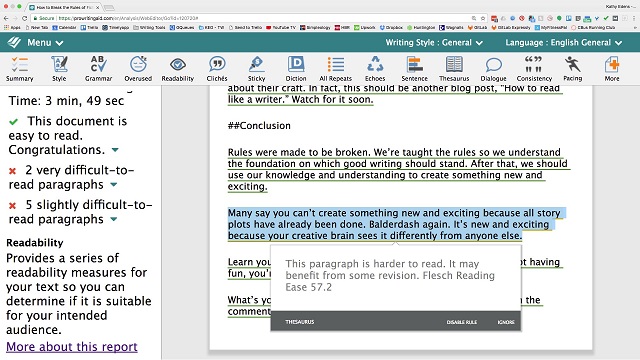The height and width of the screenshot is (360, 640).
Task: Open the Writing Style: General dropdown
Action: [434, 42]
